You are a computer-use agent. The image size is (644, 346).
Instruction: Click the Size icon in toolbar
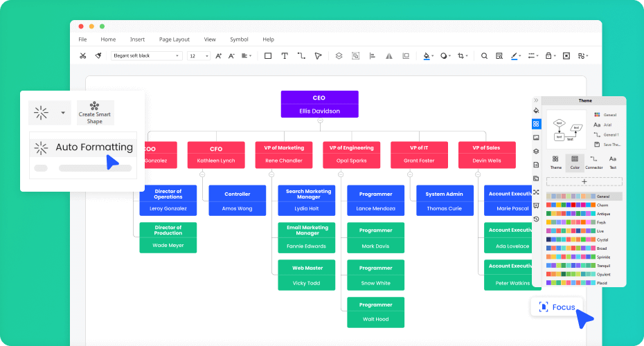pyautogui.click(x=406, y=56)
